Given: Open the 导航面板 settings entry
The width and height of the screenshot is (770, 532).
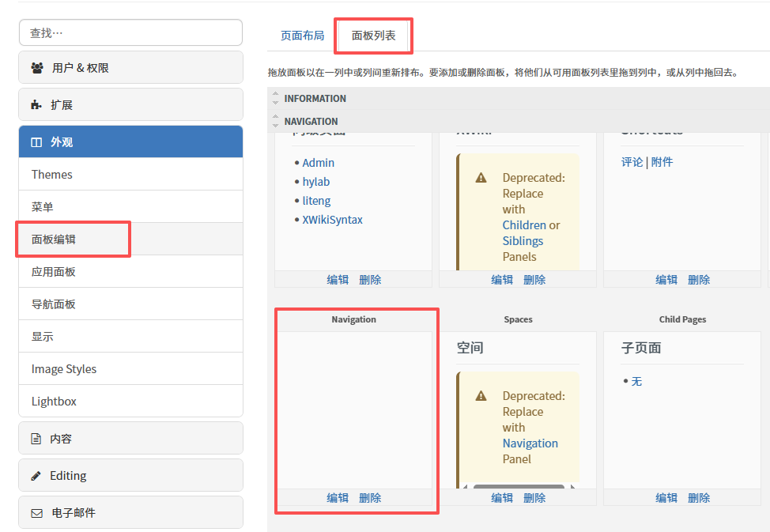Looking at the screenshot, I should point(54,304).
